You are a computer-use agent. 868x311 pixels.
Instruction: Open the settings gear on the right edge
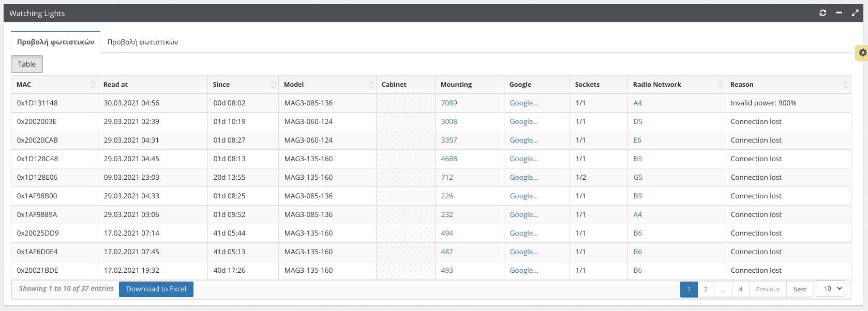(x=862, y=53)
